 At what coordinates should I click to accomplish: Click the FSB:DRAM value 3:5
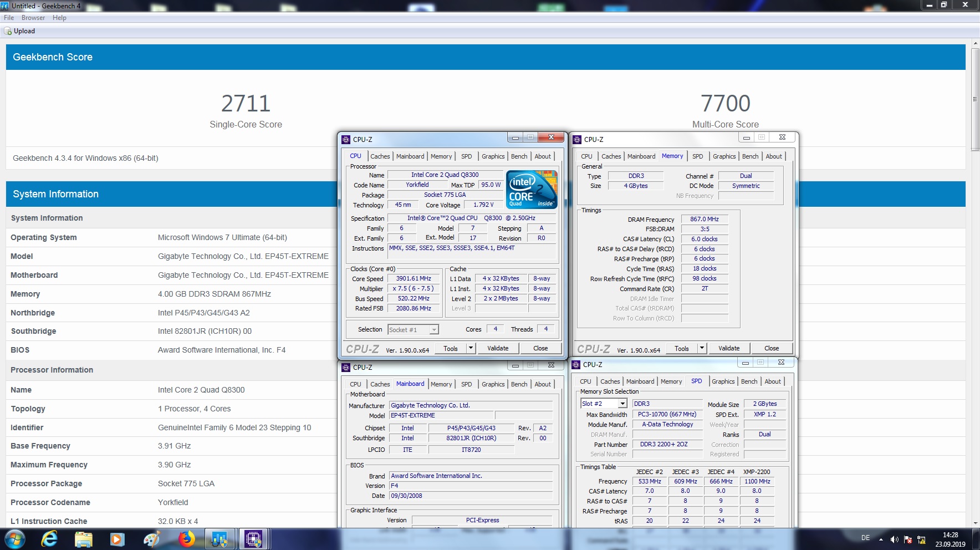[705, 229]
